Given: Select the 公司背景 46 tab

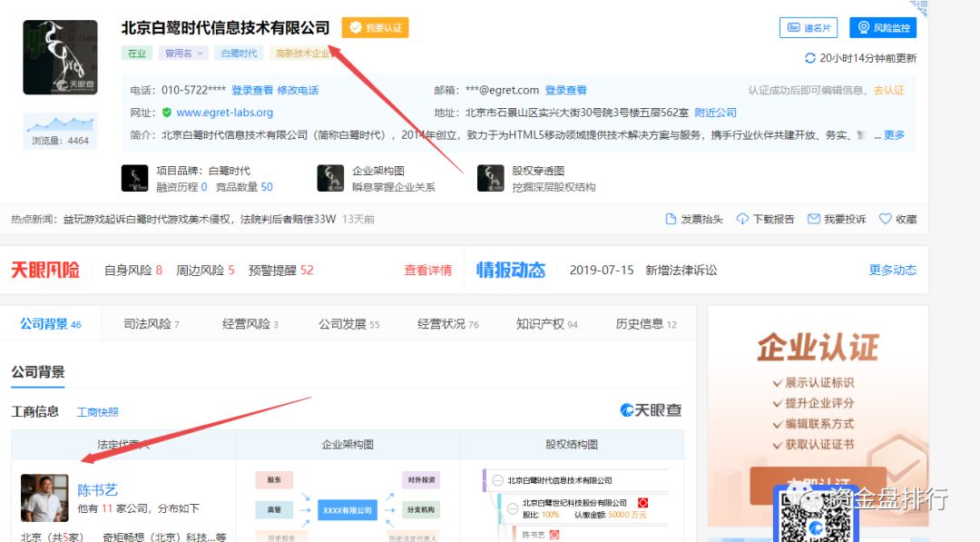Looking at the screenshot, I should 51,324.
